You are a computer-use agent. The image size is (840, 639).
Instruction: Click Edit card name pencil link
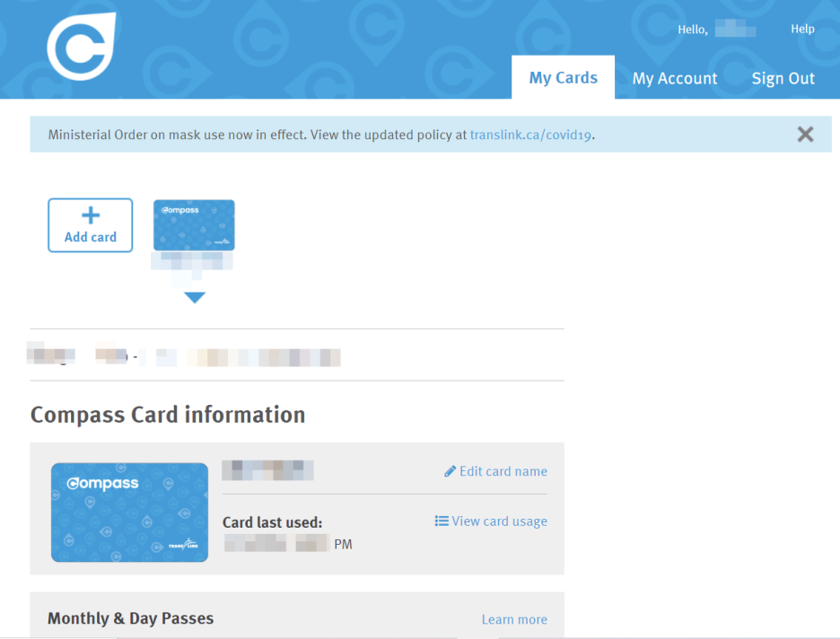point(495,471)
